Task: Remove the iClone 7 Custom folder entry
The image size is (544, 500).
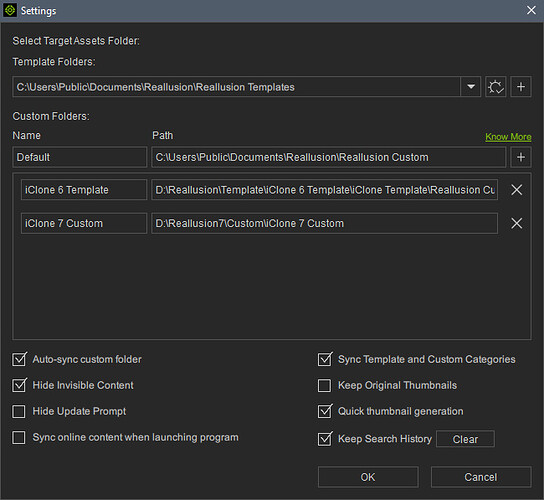Action: click(517, 223)
